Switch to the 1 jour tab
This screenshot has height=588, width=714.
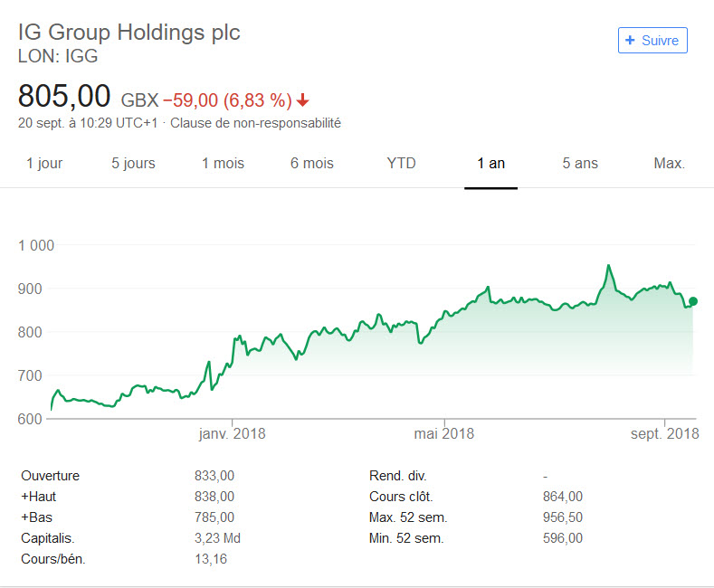coord(44,164)
